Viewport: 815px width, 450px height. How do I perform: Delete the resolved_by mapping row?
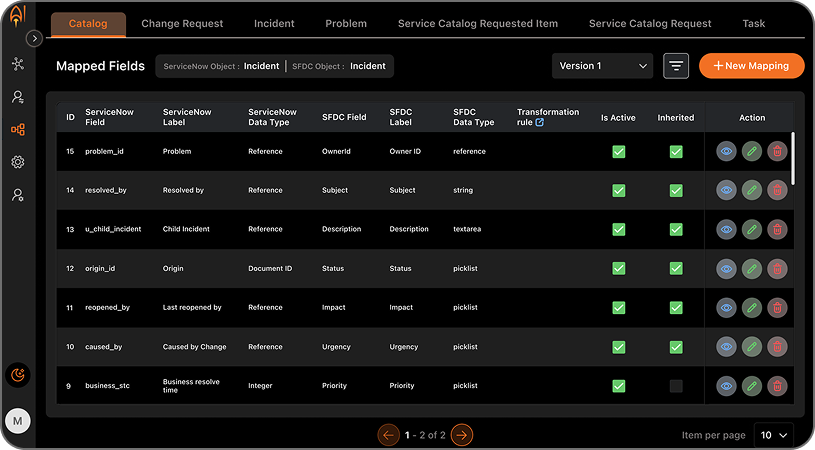(x=777, y=190)
